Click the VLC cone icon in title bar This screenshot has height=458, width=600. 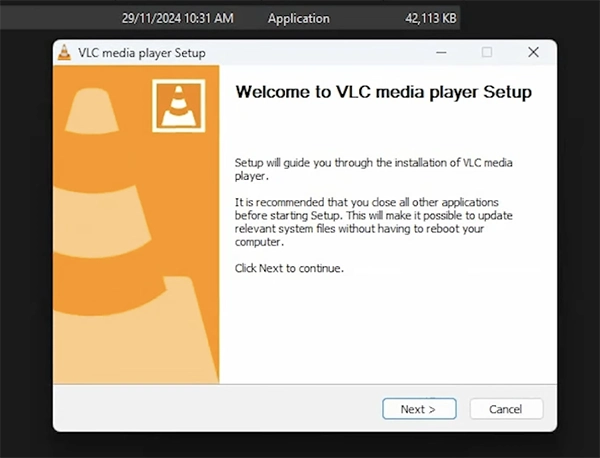pyautogui.click(x=64, y=52)
